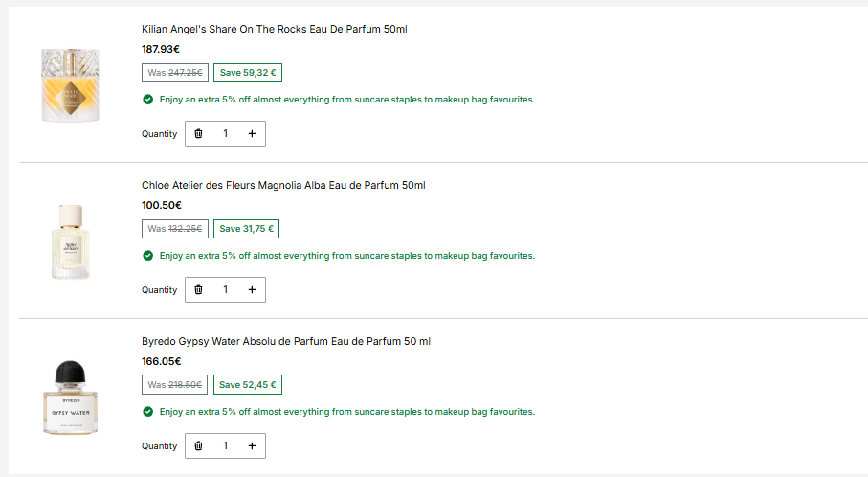Viewport: 868px width, 477px height.
Task: Add one more Chloé Magnolia Alba with plus
Action: [x=252, y=290]
